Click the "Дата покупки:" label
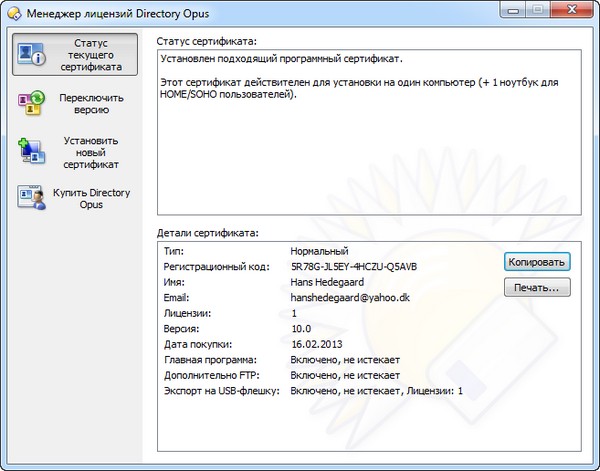 coord(198,344)
